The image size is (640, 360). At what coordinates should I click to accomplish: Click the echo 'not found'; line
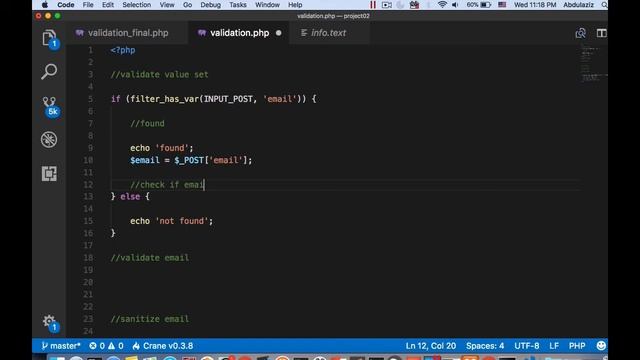coord(171,221)
